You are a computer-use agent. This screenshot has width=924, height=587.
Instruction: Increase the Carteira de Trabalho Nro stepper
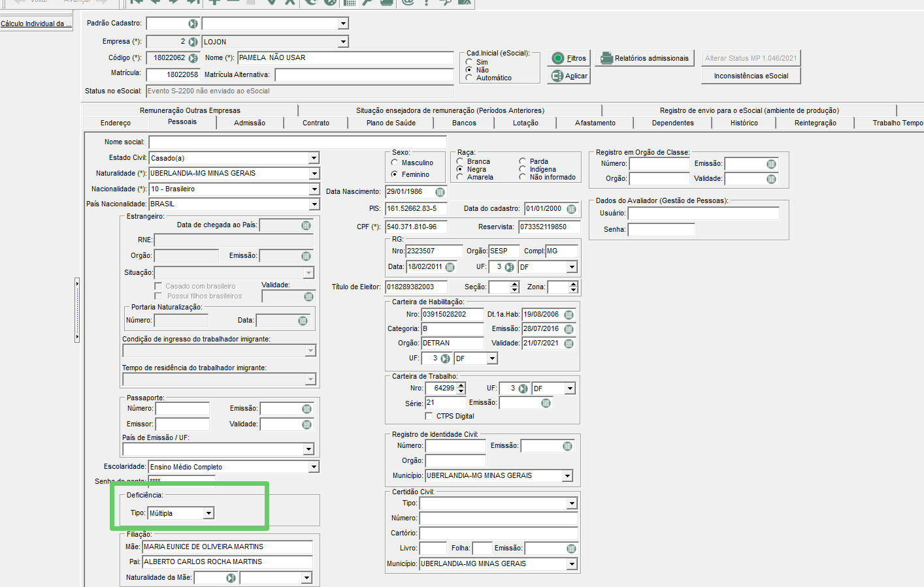[461, 385]
